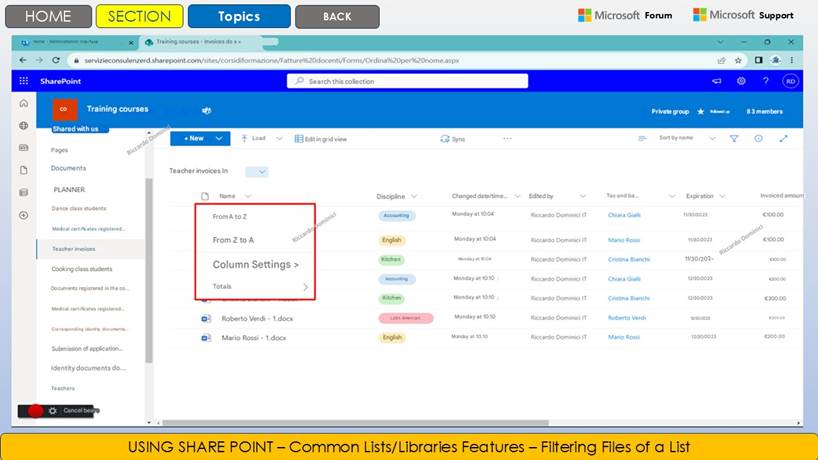Open Mario Rossi - 1.docx file

pos(254,338)
